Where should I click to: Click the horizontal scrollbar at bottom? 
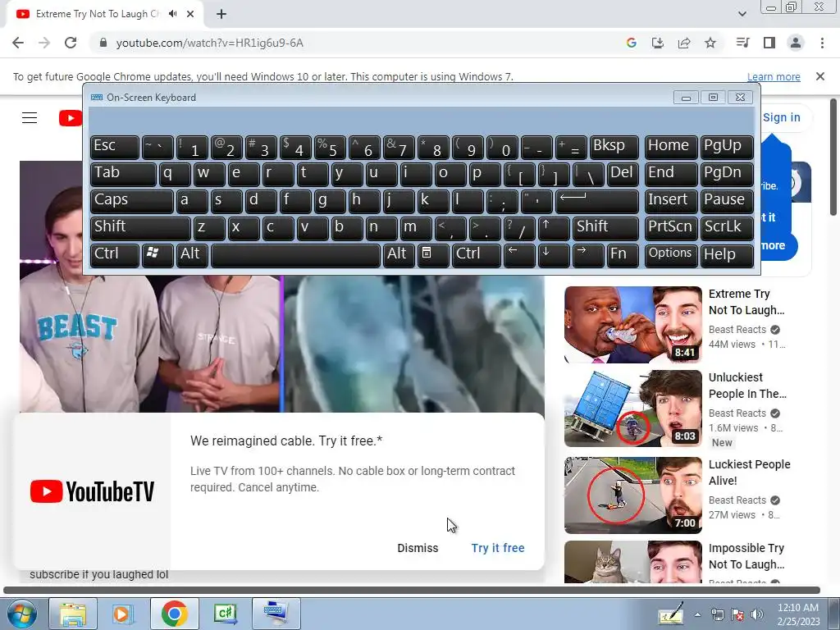(x=412, y=591)
